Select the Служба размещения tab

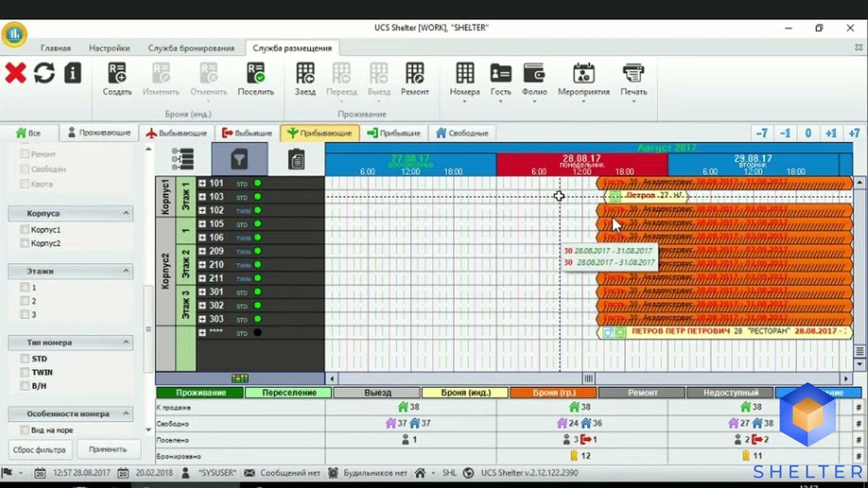pyautogui.click(x=292, y=48)
